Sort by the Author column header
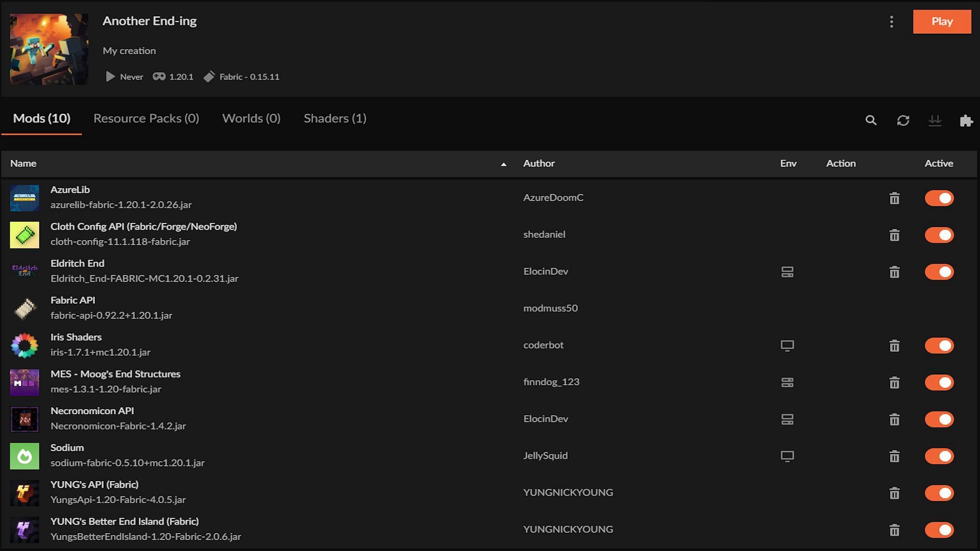Screen dimensions: 980x551 click(x=538, y=163)
